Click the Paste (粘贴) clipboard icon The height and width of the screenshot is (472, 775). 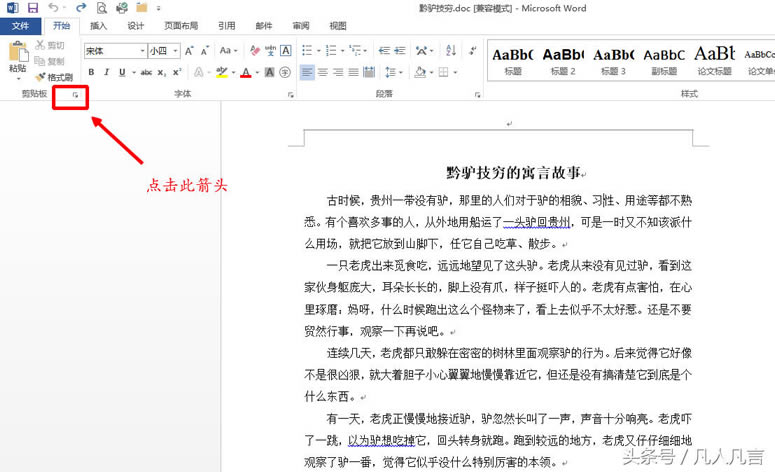tap(17, 56)
